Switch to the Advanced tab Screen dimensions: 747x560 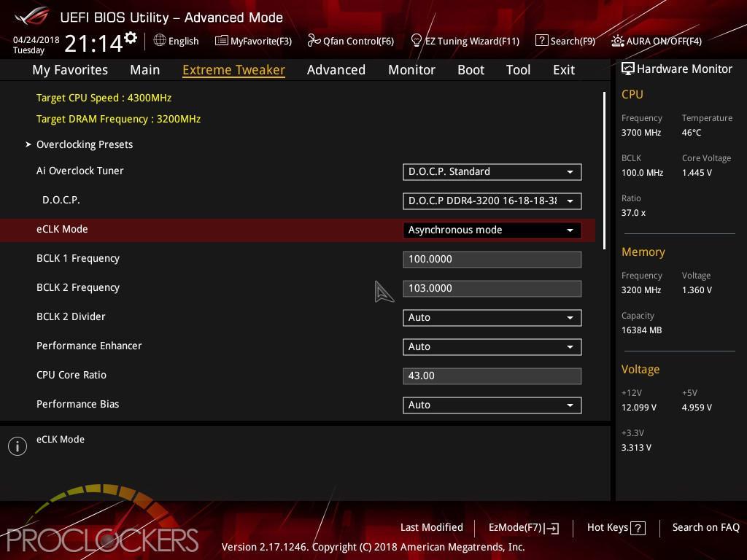coord(336,70)
